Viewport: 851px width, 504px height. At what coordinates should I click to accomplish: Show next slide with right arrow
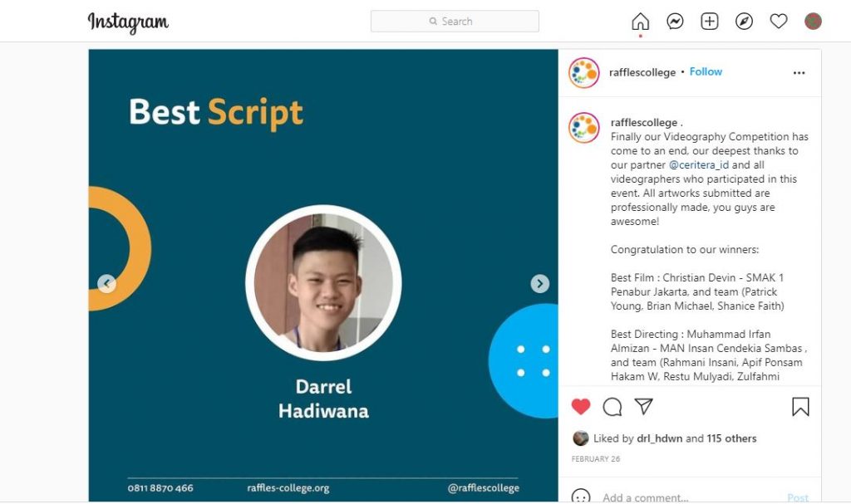tap(539, 283)
